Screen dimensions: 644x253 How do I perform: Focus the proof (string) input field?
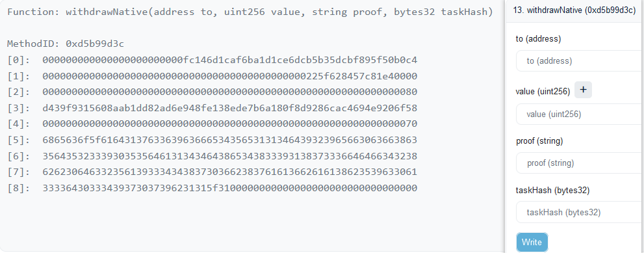coord(580,163)
